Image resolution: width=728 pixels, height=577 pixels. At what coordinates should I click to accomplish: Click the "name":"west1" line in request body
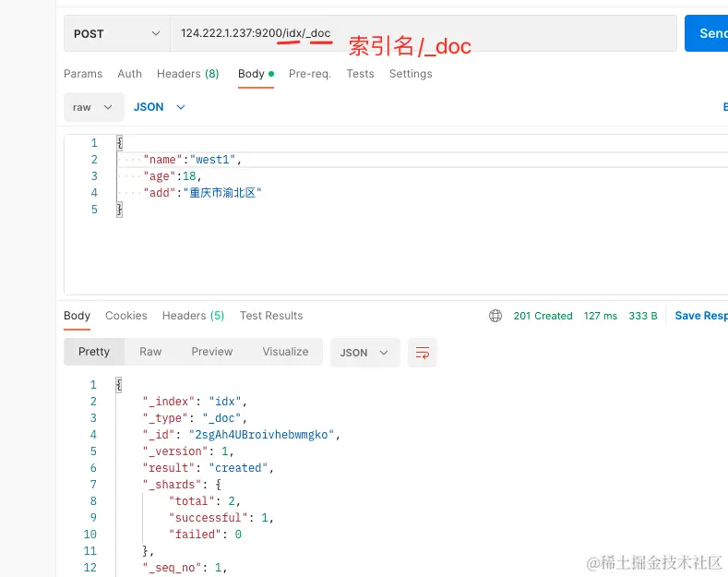tap(193, 160)
